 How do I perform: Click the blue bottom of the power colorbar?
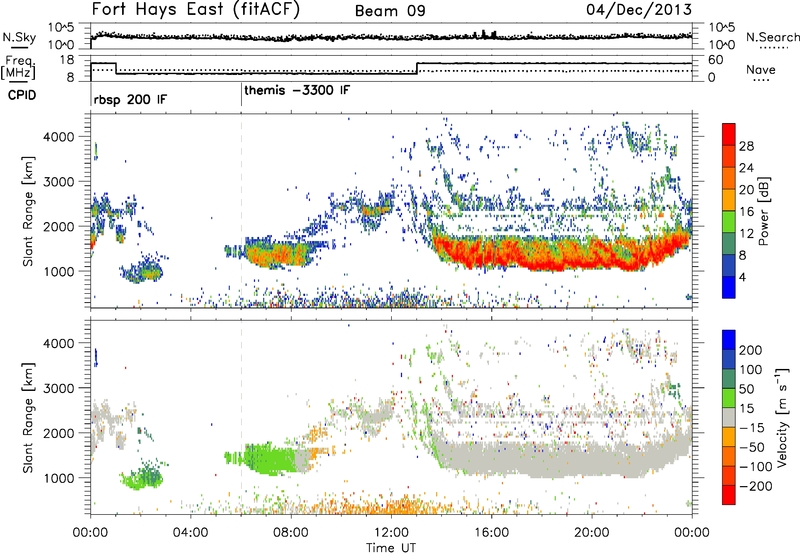(729, 287)
